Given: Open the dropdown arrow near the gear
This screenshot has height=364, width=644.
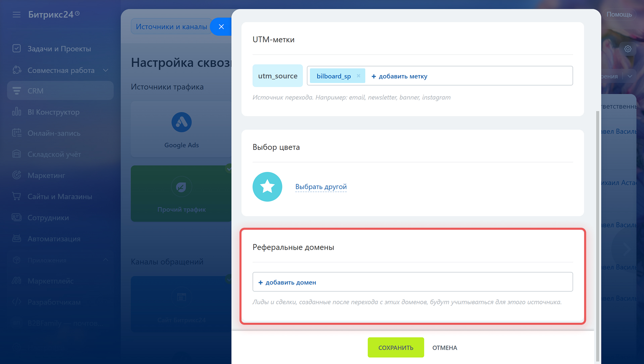Looking at the screenshot, I should (630, 76).
